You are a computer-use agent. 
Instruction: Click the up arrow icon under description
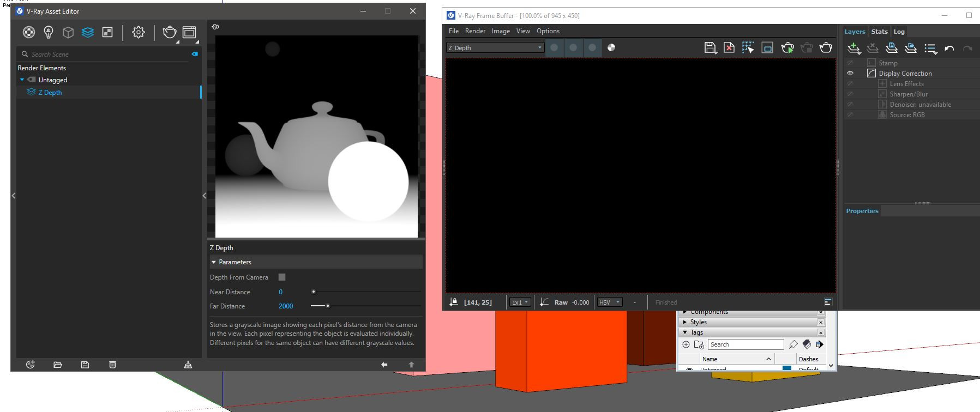point(412,365)
